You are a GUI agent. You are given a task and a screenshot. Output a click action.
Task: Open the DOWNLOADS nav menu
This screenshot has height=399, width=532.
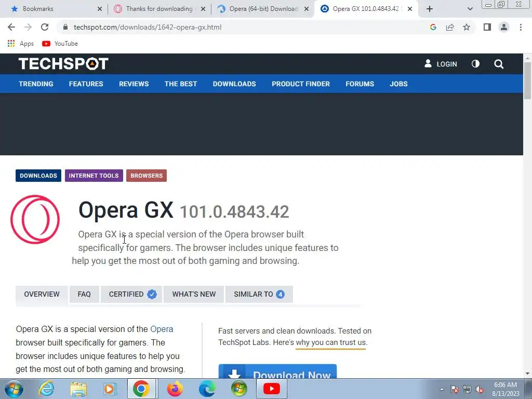pos(234,84)
